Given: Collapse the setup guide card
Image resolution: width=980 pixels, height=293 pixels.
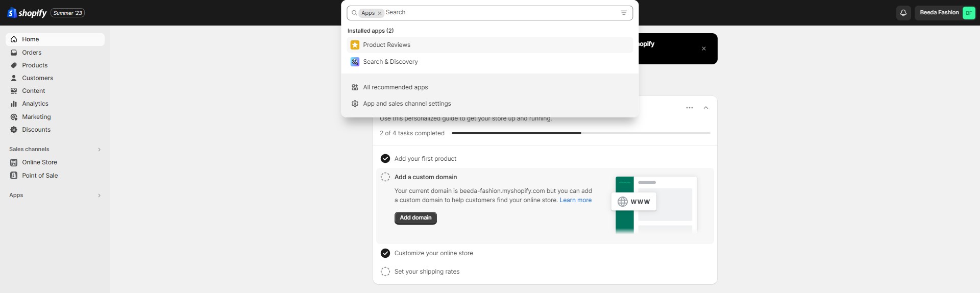Looking at the screenshot, I should pyautogui.click(x=706, y=108).
